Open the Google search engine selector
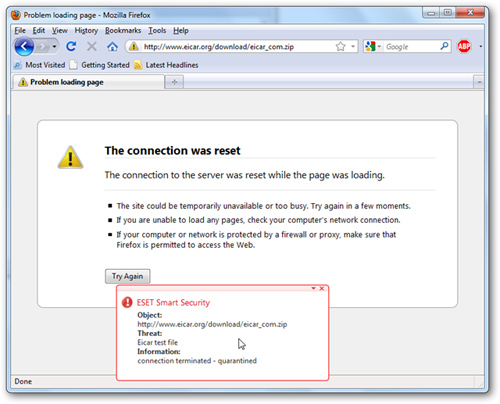The image size is (500, 404). coord(372,46)
